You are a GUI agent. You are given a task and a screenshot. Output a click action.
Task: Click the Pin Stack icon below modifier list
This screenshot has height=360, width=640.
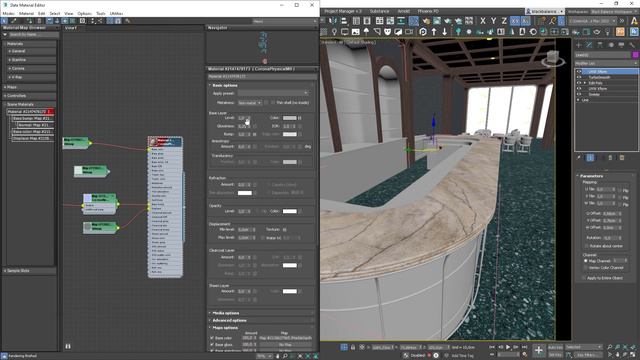(579, 158)
